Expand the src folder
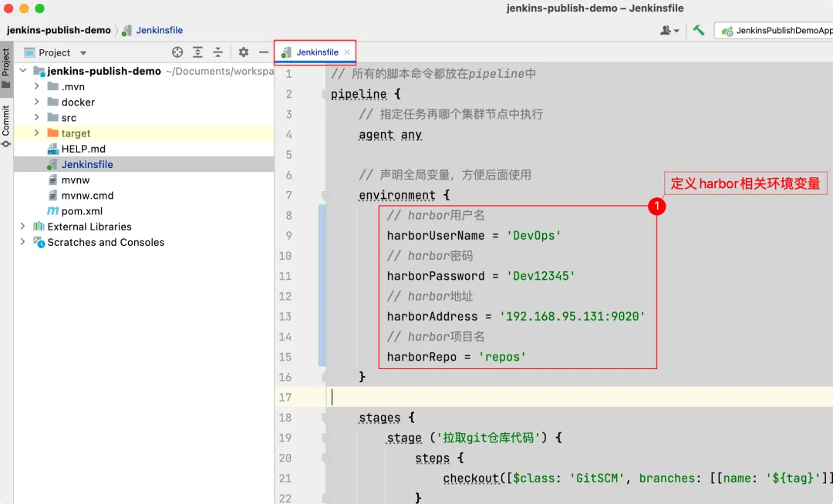This screenshot has height=504, width=833. (x=37, y=117)
